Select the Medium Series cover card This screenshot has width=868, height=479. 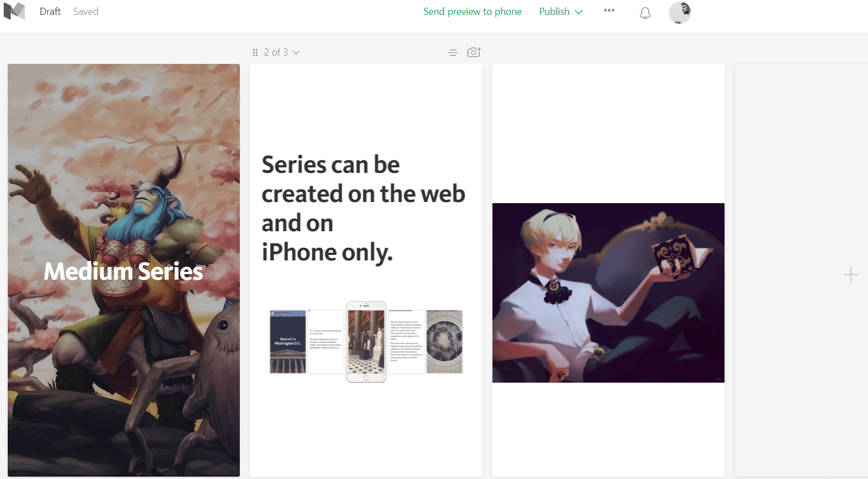point(124,270)
